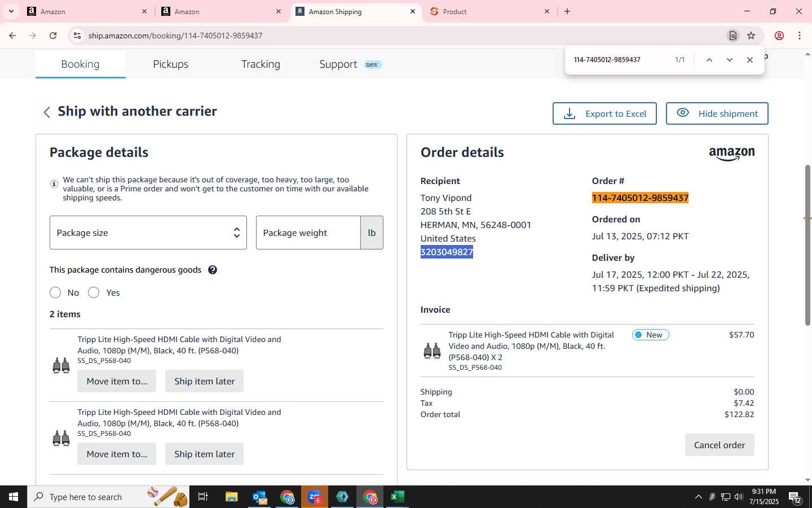Reload the current page
The image size is (812, 508).
coord(53,36)
